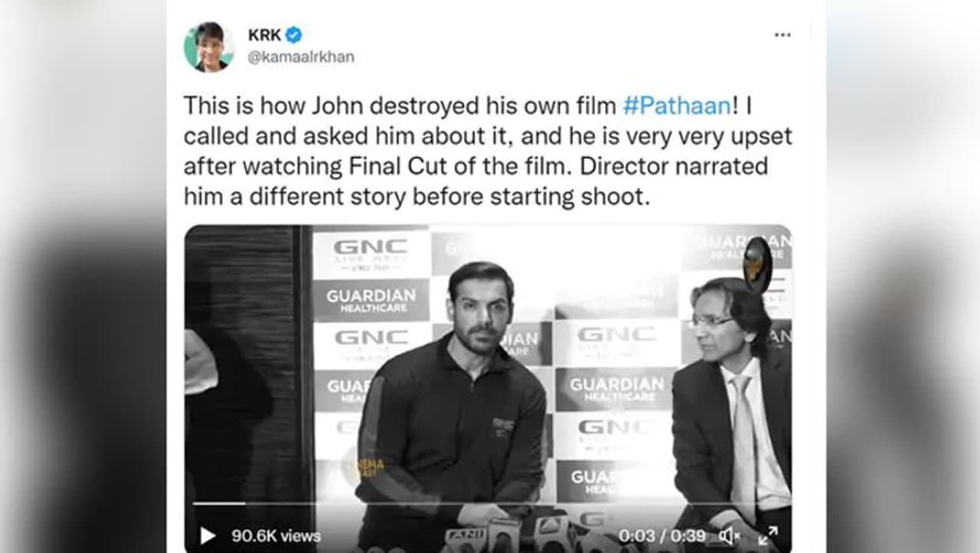Click the Guardian Healthcare banner in video
This screenshot has width=980, height=553.
371,300
